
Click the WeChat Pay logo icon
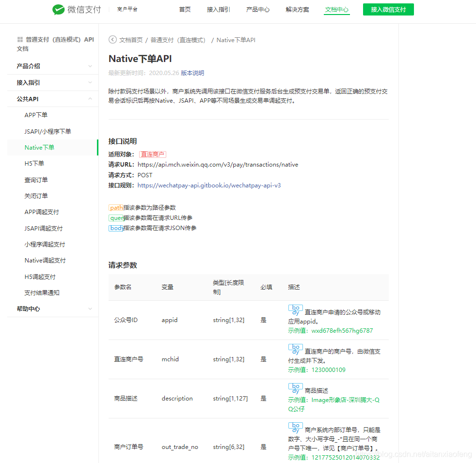[59, 9]
